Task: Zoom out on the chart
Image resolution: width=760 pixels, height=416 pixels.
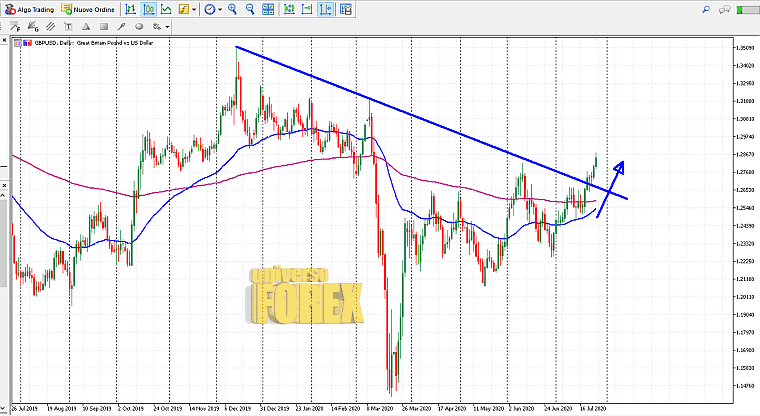Action: 250,9
